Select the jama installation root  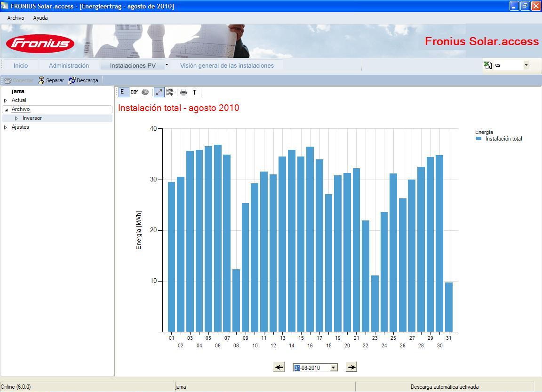coord(17,91)
